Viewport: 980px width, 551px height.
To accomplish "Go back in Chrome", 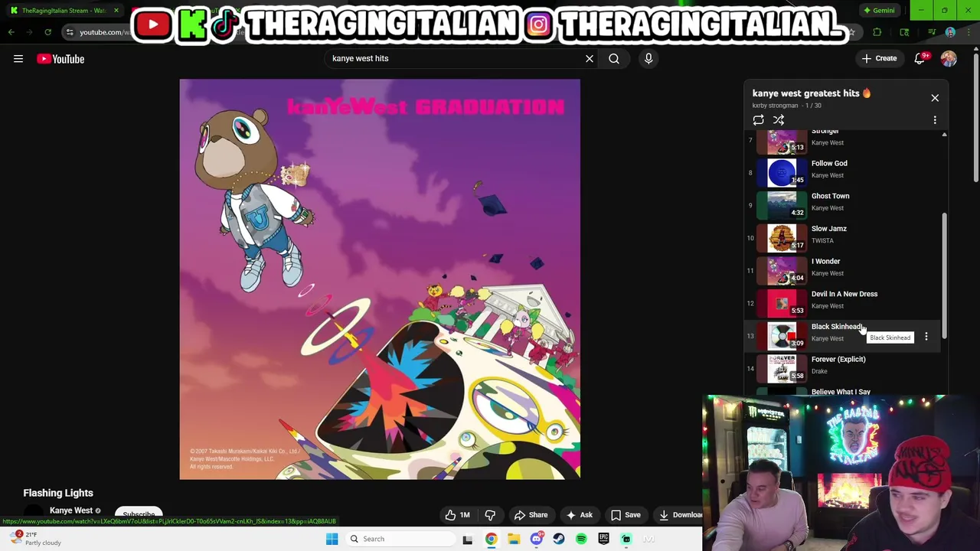I will (x=11, y=32).
